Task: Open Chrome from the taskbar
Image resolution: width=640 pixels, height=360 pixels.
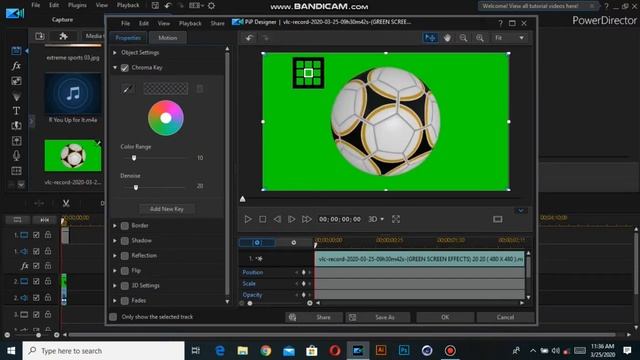Action: 266,351
